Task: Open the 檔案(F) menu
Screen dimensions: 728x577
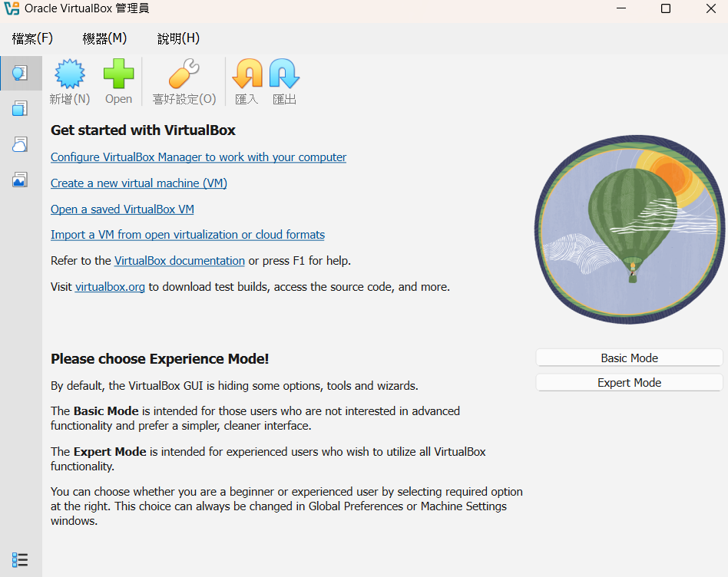Action: click(32, 38)
